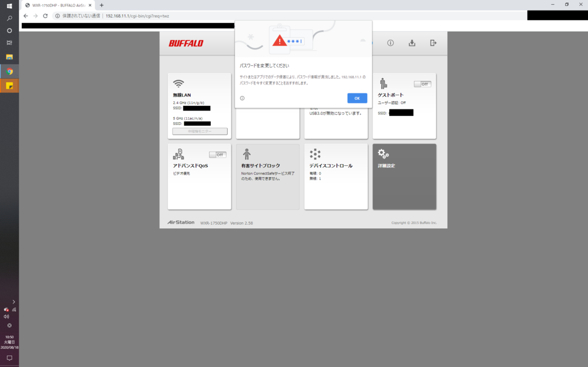The image size is (588, 367).
Task: Click the browser forward arrow
Action: coord(35,16)
